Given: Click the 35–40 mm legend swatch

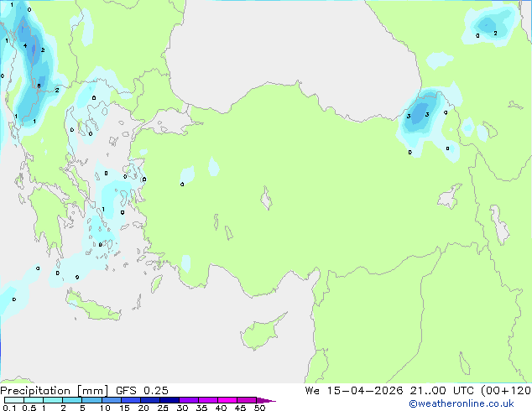Looking at the screenshot, I should 208,400.
